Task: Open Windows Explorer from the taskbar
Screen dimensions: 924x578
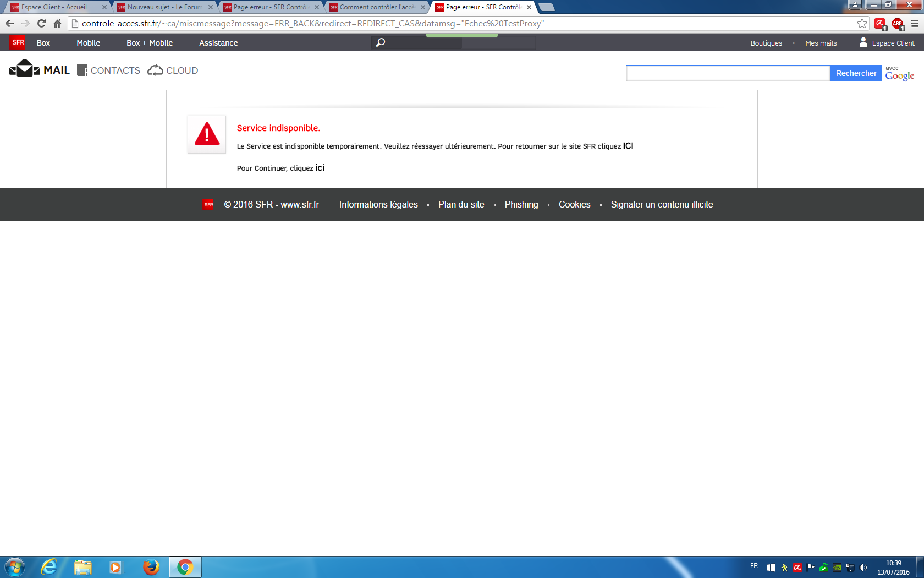Action: click(83, 567)
